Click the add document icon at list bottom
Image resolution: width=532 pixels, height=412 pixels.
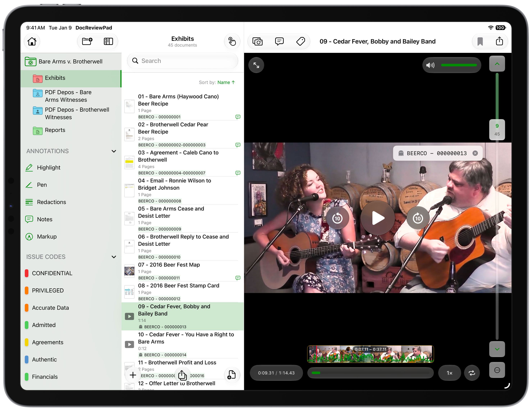232,375
